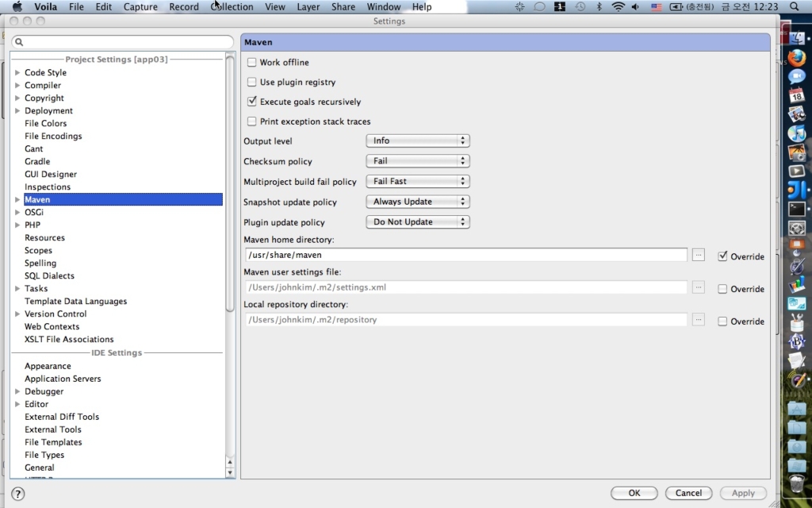This screenshot has width=812, height=508.
Task: Click the Cancel button
Action: [x=689, y=493]
